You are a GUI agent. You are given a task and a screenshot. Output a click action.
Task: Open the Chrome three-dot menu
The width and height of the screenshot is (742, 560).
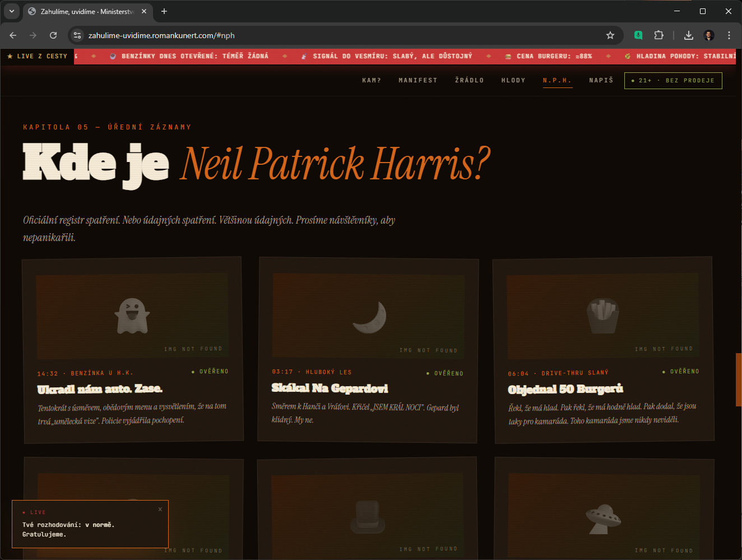click(729, 35)
